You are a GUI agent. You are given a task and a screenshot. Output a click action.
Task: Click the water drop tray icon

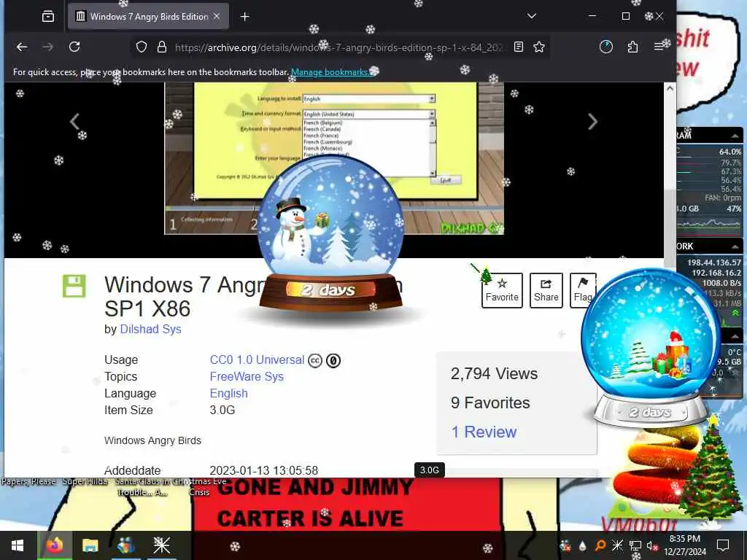coord(582,545)
